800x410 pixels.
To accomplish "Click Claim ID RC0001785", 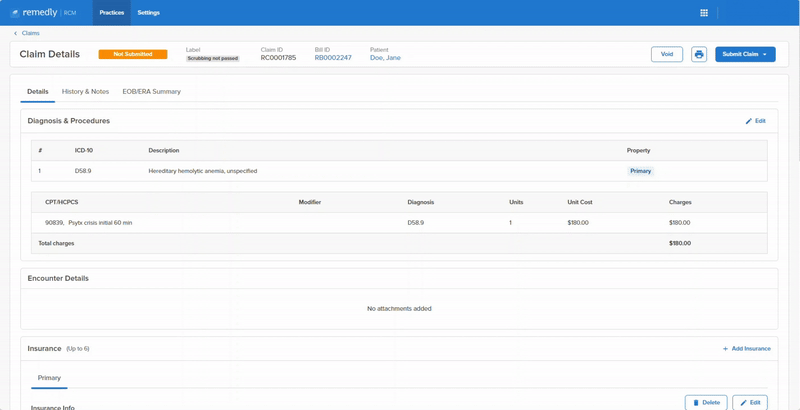I will point(278,58).
